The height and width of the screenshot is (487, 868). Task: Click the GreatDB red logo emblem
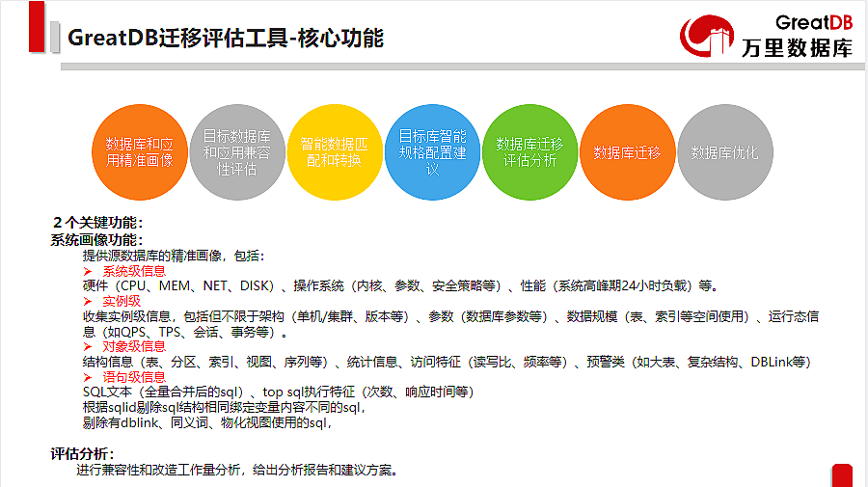709,39
